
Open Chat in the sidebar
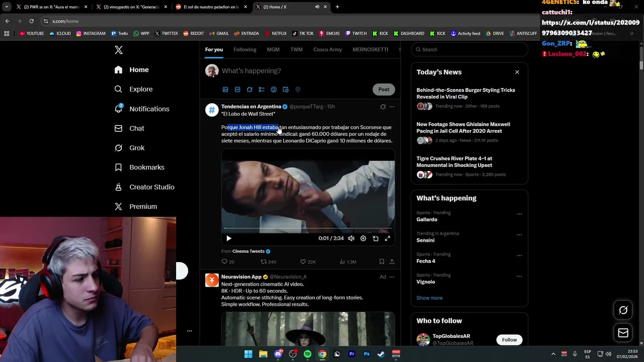pos(129,128)
